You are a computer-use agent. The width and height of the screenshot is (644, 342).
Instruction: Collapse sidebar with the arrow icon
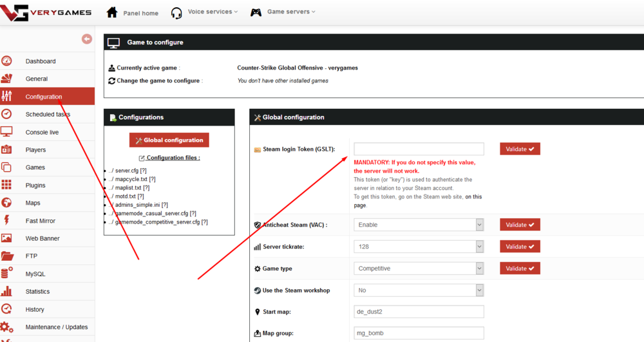[87, 39]
